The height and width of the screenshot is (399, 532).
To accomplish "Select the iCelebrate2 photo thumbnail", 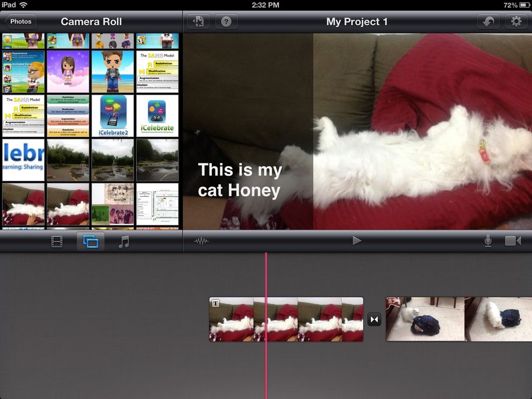I will [113, 116].
